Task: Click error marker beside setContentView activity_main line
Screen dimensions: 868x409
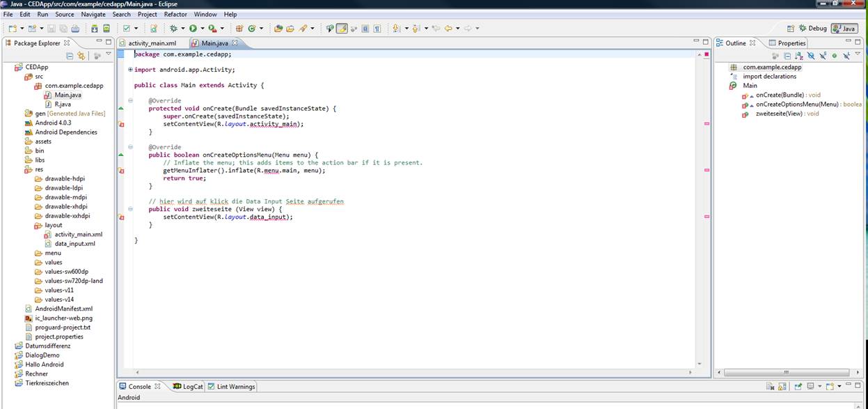Action: pos(121,125)
